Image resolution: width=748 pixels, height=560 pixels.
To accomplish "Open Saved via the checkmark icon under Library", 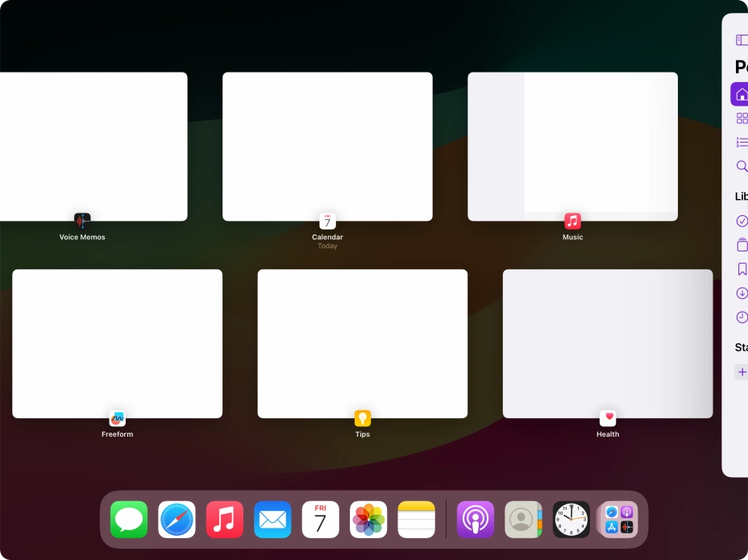I will [741, 220].
